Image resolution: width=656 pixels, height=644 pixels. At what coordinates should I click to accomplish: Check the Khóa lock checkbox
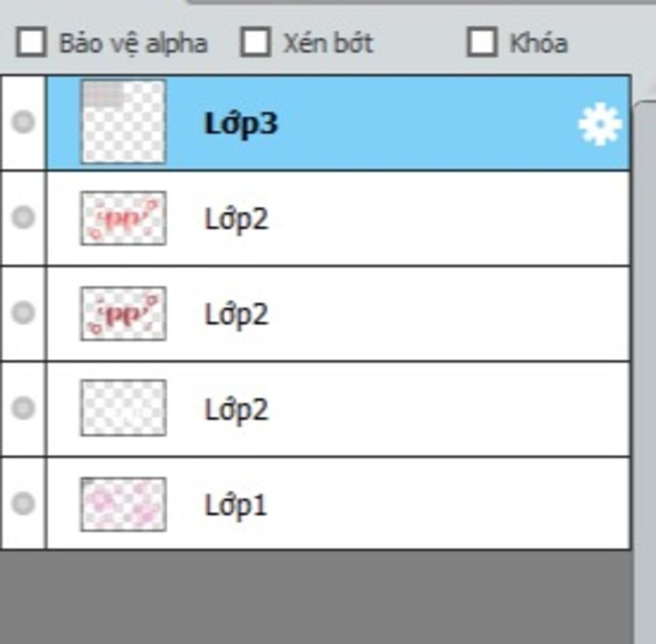pos(482,42)
